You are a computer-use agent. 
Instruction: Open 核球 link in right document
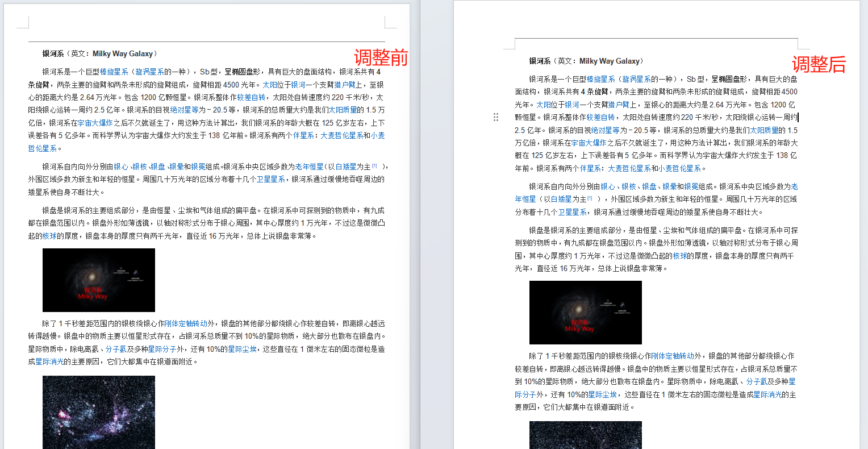click(679, 256)
